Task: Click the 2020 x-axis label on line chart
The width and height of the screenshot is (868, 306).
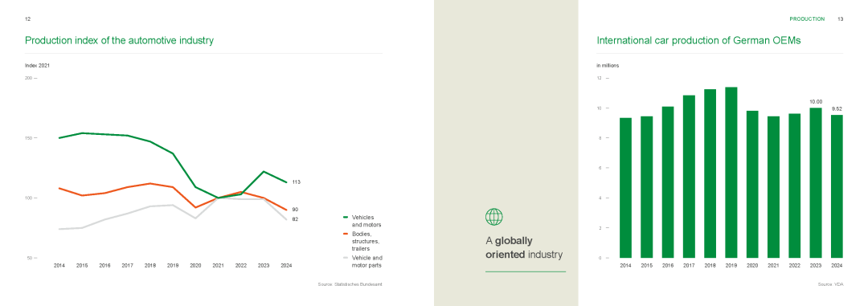Action: 195,266
